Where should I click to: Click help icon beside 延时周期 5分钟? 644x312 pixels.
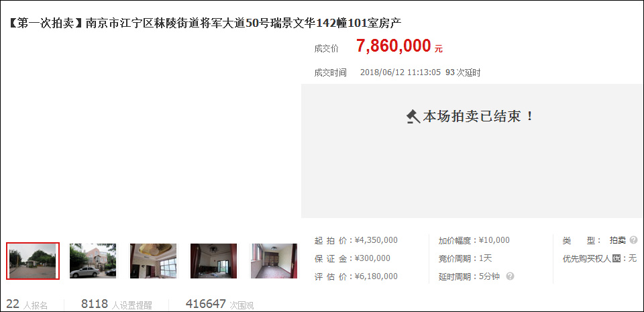tap(510, 276)
